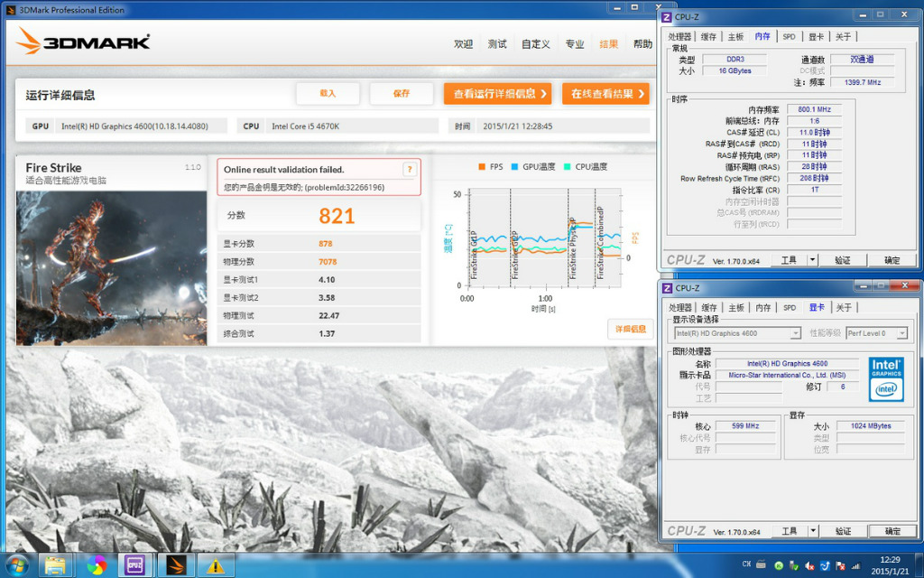Open the SPD tab in upper CPU-Z

click(789, 36)
